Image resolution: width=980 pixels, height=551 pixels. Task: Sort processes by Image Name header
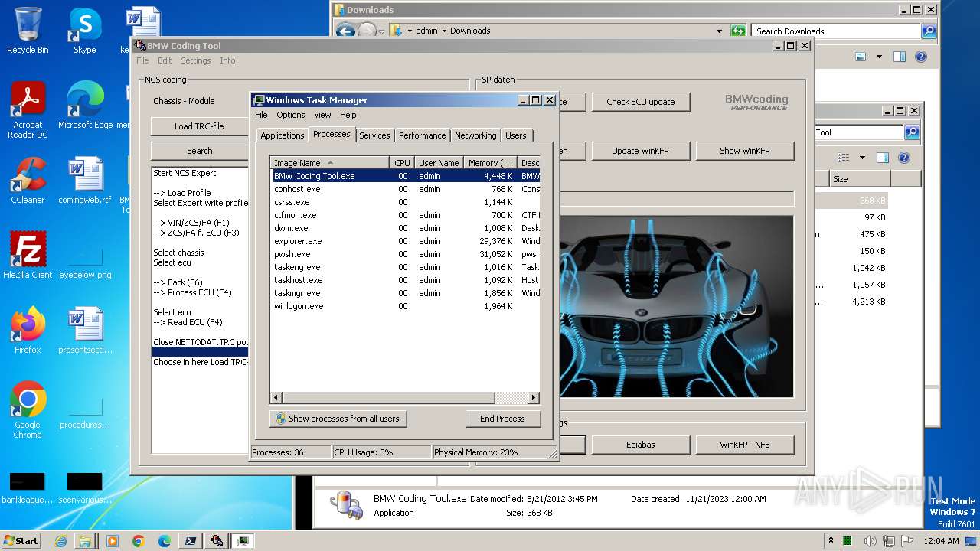coord(329,163)
